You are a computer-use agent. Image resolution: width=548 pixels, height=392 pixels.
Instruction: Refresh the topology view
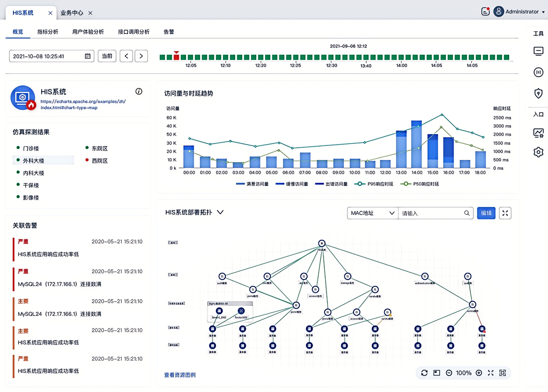click(x=424, y=373)
